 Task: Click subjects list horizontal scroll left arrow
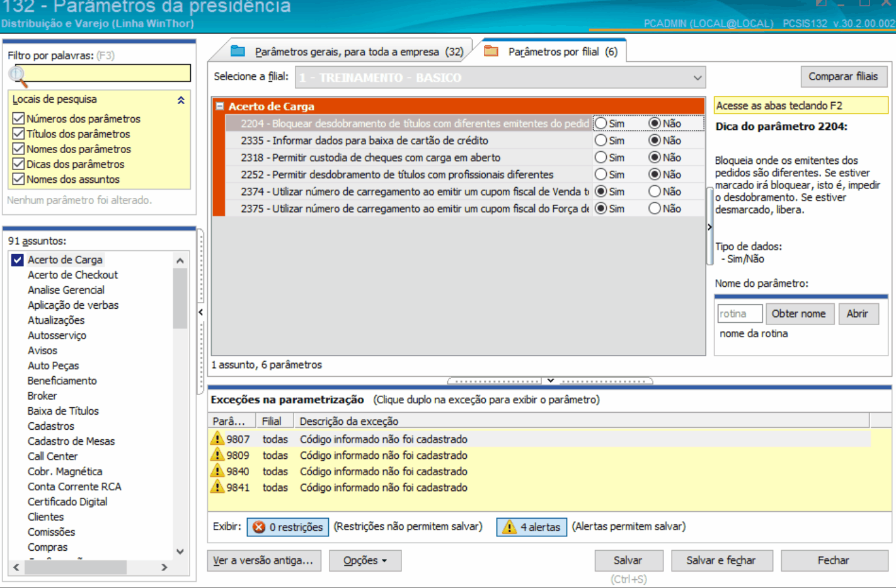(x=16, y=567)
